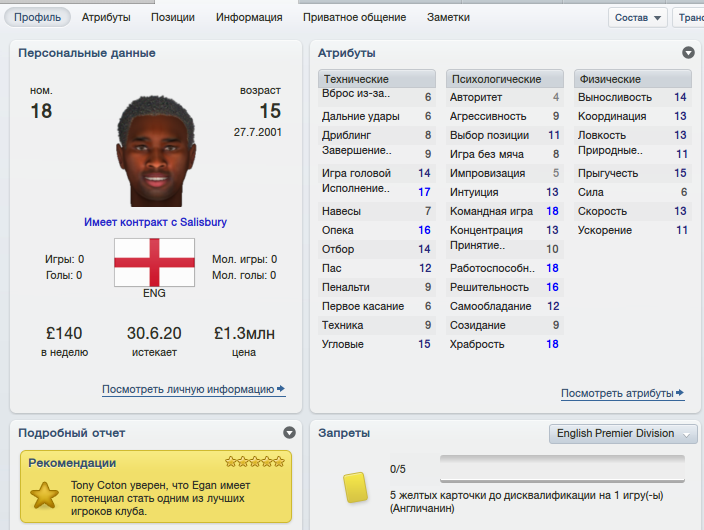This screenshot has height=530, width=704.
Task: Expand the Атрибуты panel menu arrow
Action: [688, 53]
